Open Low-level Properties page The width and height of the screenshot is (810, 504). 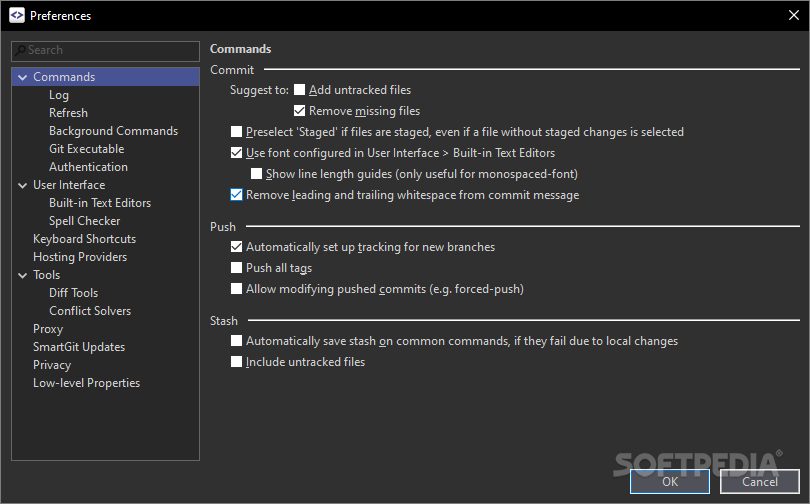click(87, 383)
